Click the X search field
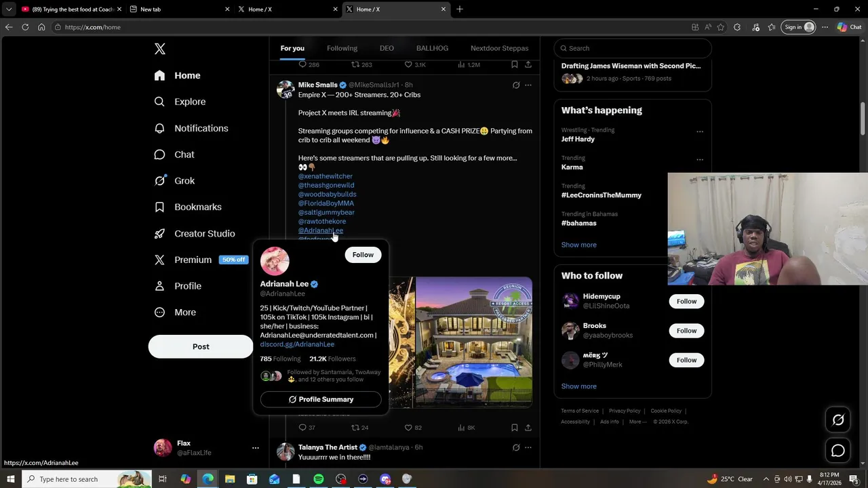The width and height of the screenshot is (868, 488). pyautogui.click(x=633, y=48)
